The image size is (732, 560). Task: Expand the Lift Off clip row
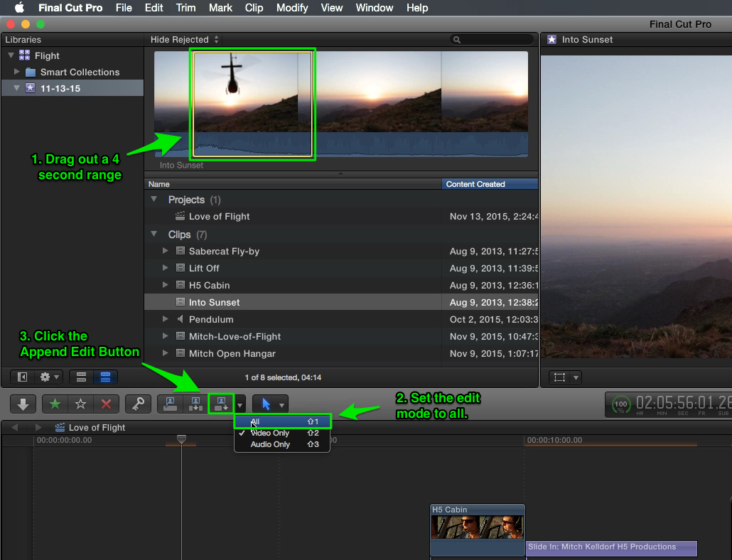(x=166, y=268)
